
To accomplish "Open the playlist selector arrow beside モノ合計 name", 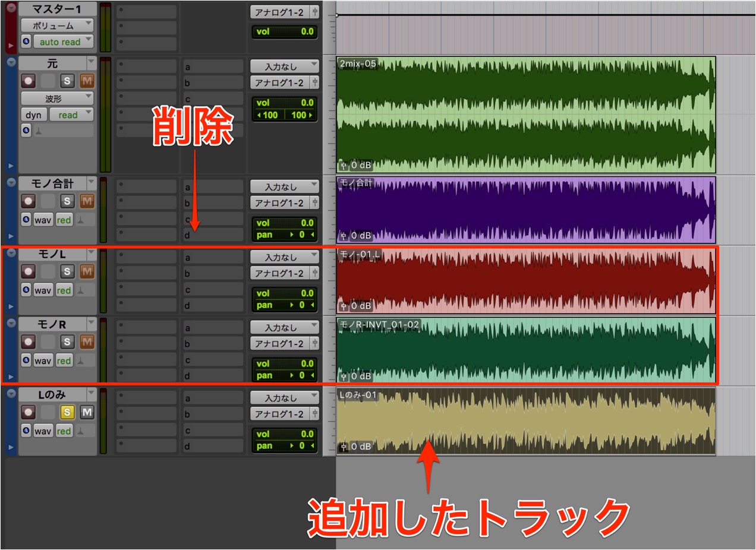I will coord(91,182).
